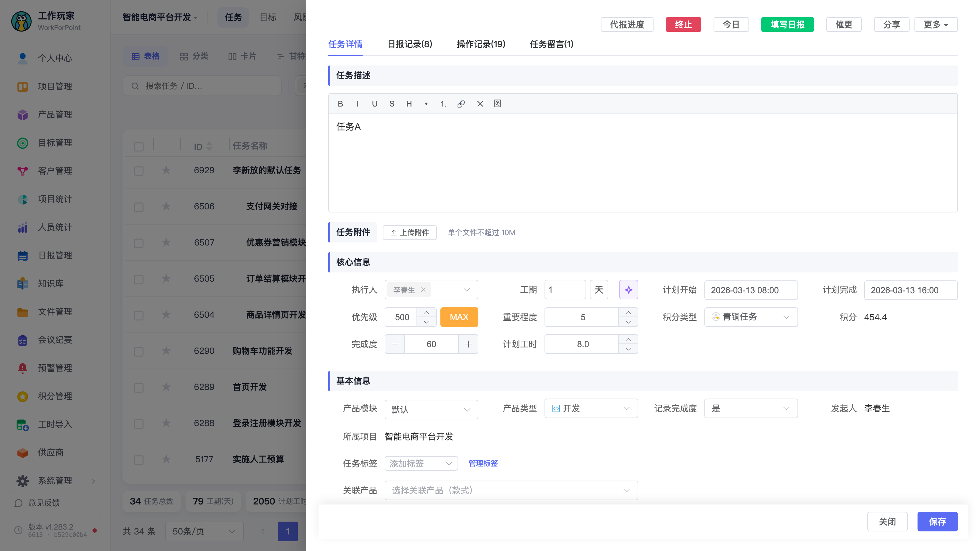Clear formatting with the X toolbar icon
The height and width of the screenshot is (551, 980).
(480, 103)
